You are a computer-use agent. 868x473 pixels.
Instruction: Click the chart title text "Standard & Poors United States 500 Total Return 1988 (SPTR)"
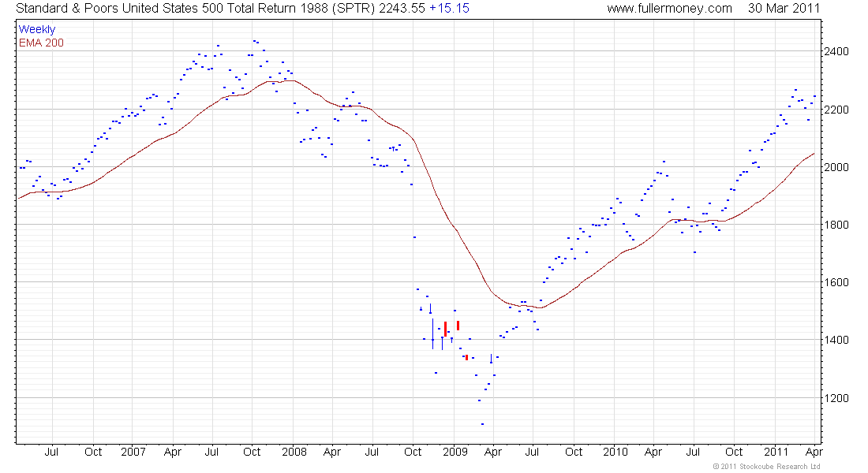(196, 9)
